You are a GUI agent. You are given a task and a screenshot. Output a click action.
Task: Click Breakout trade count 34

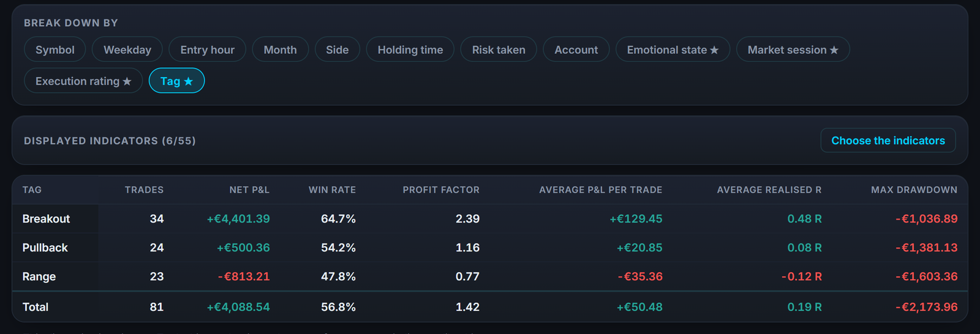pyautogui.click(x=157, y=218)
